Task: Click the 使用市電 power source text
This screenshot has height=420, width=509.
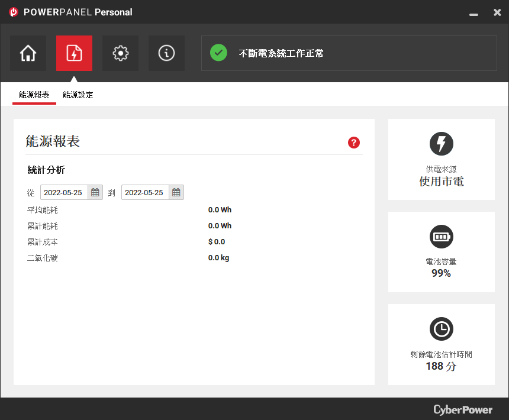Action: [442, 181]
